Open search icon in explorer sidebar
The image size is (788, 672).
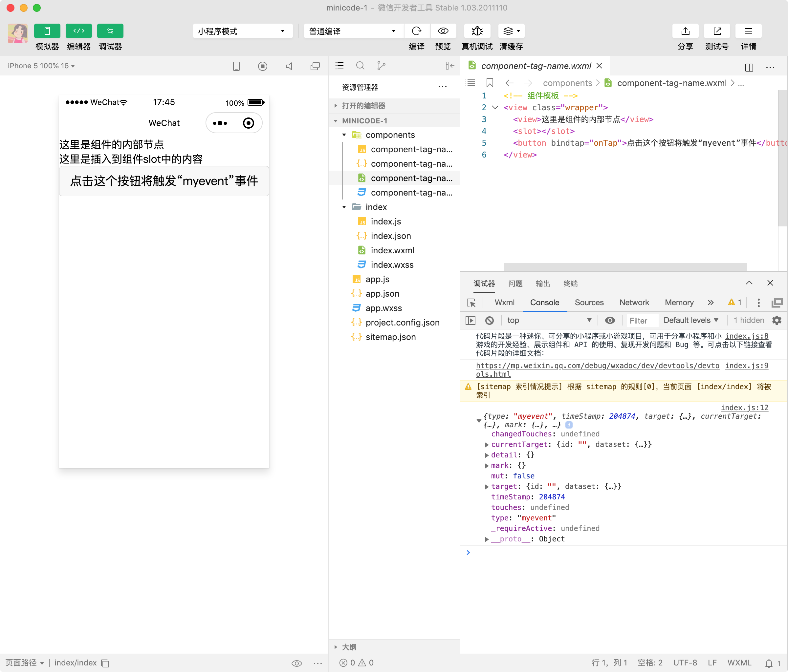point(360,66)
